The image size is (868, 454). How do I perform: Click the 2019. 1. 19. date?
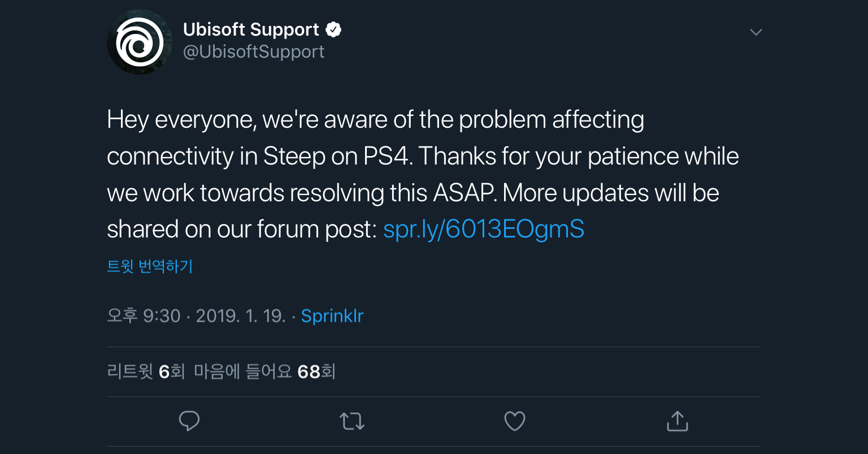coord(240,316)
